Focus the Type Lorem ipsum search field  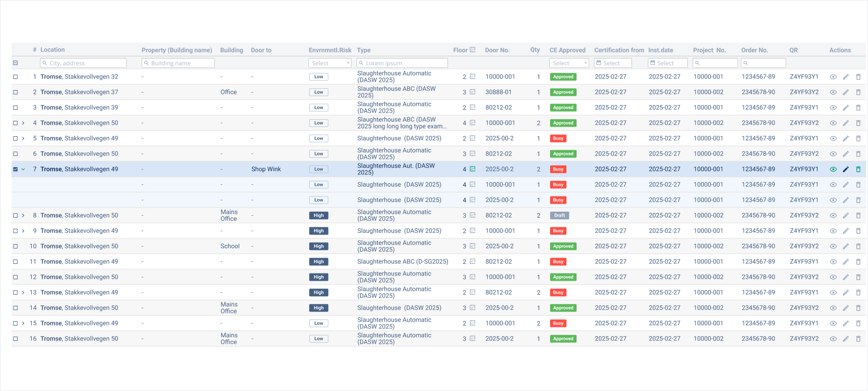402,63
